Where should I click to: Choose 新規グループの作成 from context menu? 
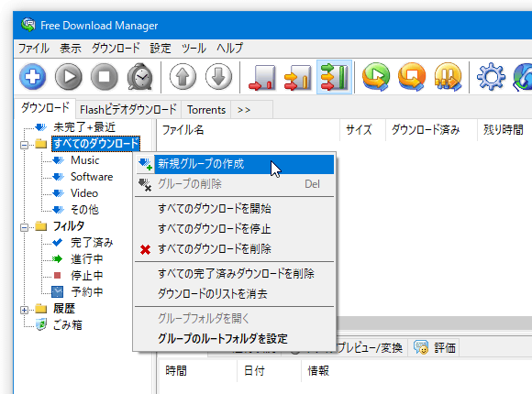235,164
